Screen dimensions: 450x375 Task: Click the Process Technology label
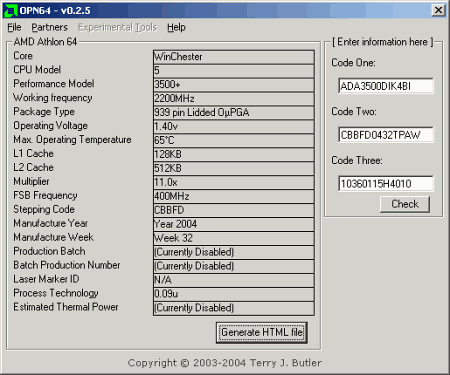coord(56,294)
